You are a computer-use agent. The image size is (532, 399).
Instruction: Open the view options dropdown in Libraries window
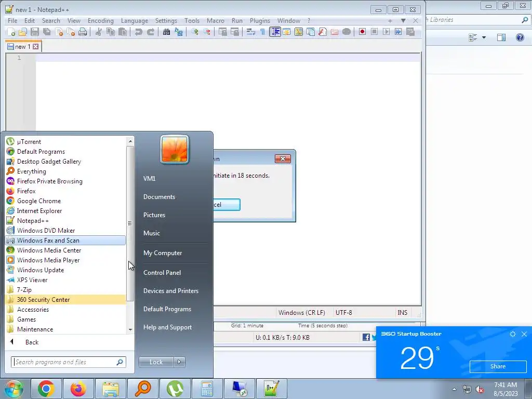click(x=484, y=37)
